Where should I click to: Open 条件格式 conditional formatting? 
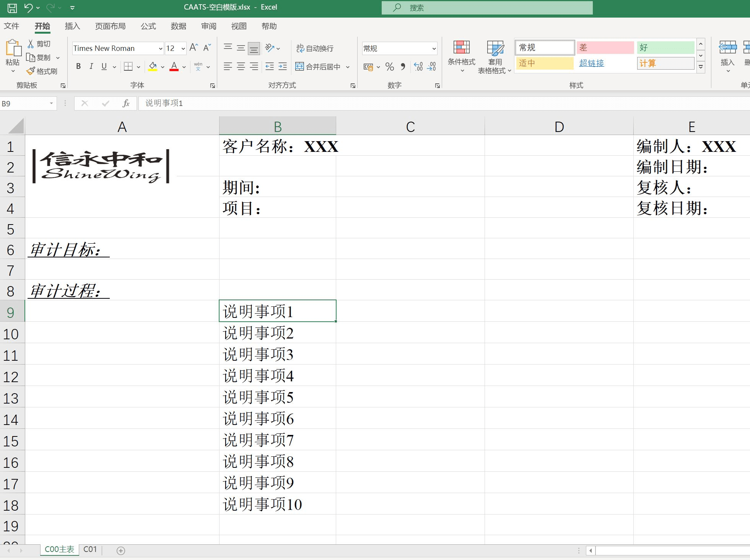coord(462,56)
